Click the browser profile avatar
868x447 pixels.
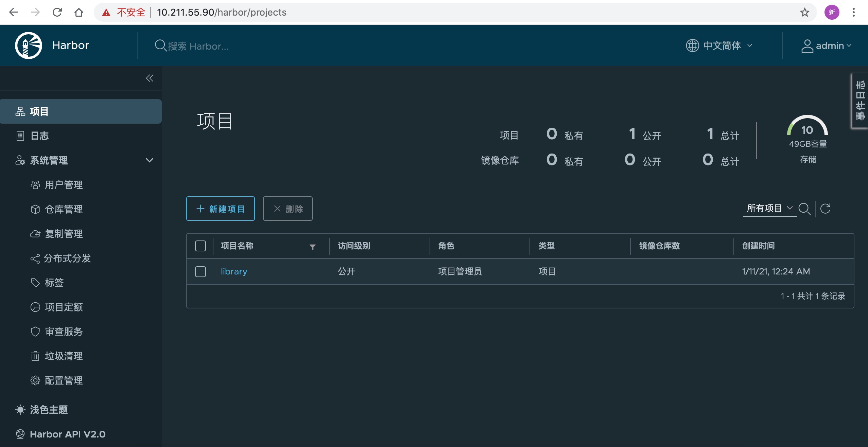point(832,13)
